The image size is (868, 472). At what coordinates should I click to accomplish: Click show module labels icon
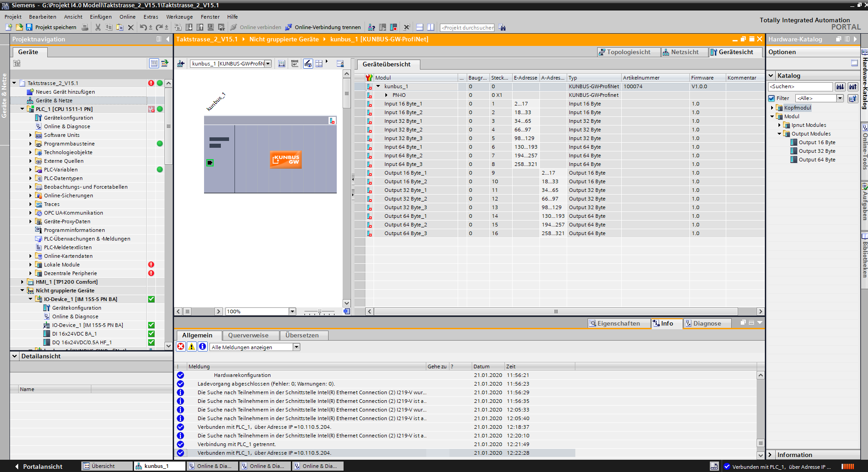[x=282, y=64]
